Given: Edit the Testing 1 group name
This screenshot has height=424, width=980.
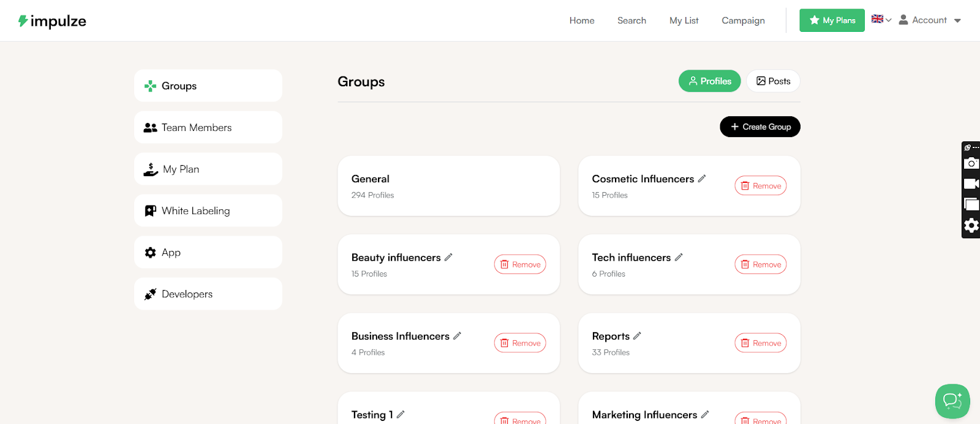Looking at the screenshot, I should coord(401,414).
